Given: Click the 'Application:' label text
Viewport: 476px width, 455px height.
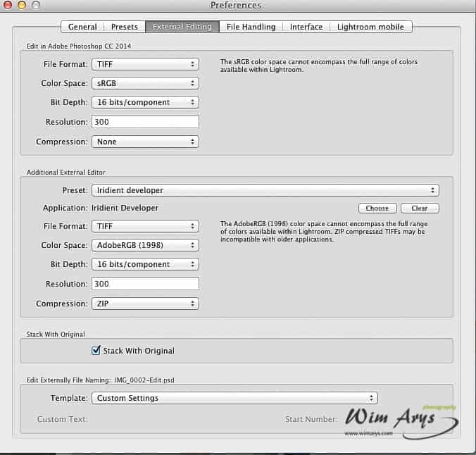Looking at the screenshot, I should [x=65, y=208].
